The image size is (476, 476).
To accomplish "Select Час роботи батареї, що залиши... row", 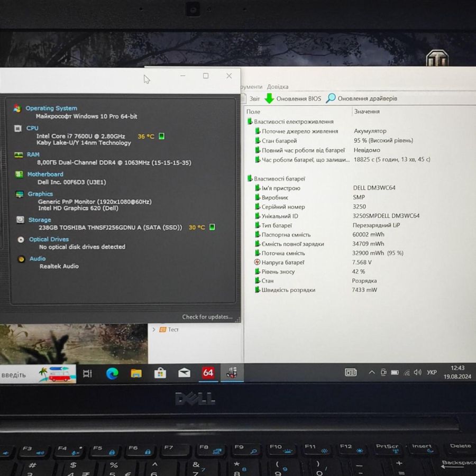I will pos(342,159).
